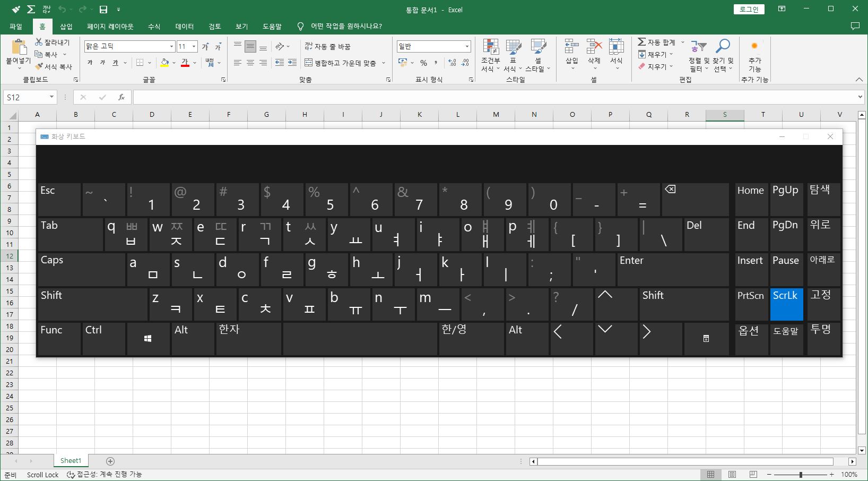Image resolution: width=868 pixels, height=481 pixels.
Task: Click the Cut (잘라내기) scissors icon
Action: 39,42
